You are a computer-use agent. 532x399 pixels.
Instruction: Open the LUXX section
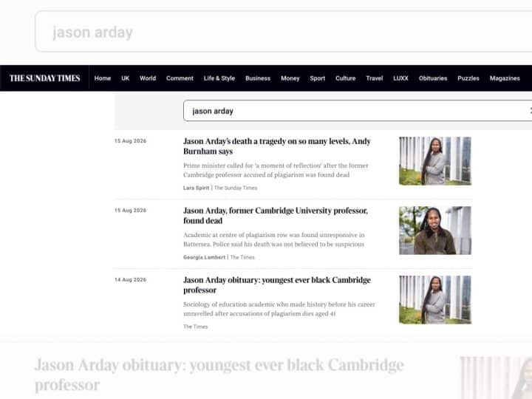[400, 78]
